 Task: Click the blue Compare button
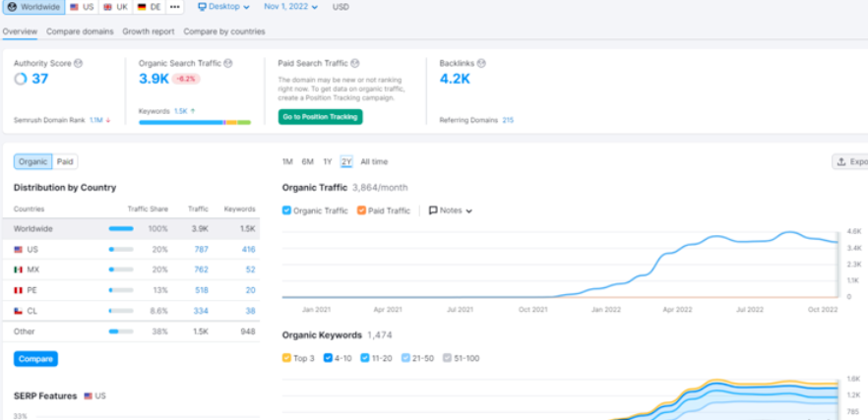tap(35, 359)
